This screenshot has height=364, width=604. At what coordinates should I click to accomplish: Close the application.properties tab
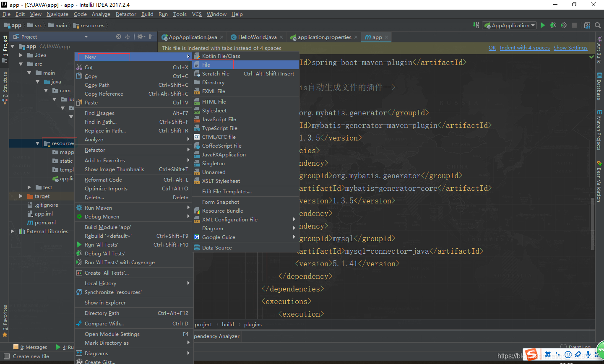(x=356, y=37)
